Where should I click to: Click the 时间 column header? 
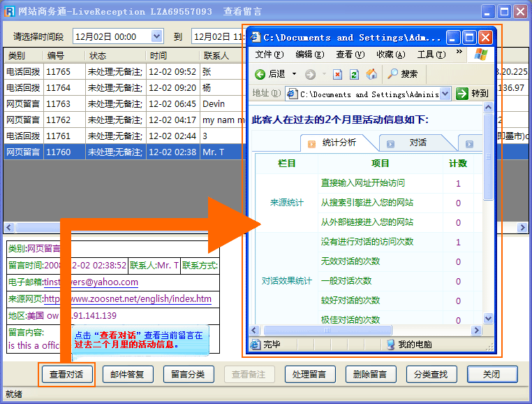(158, 55)
